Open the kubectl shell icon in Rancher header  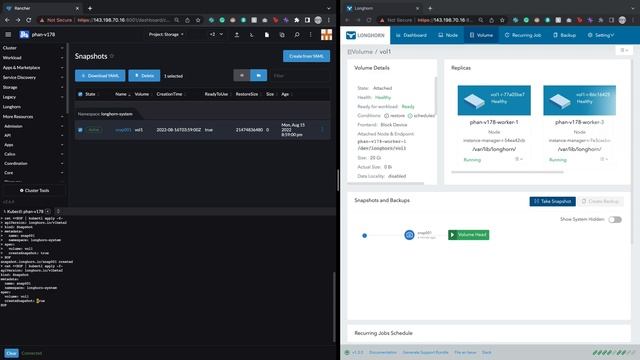click(251, 35)
